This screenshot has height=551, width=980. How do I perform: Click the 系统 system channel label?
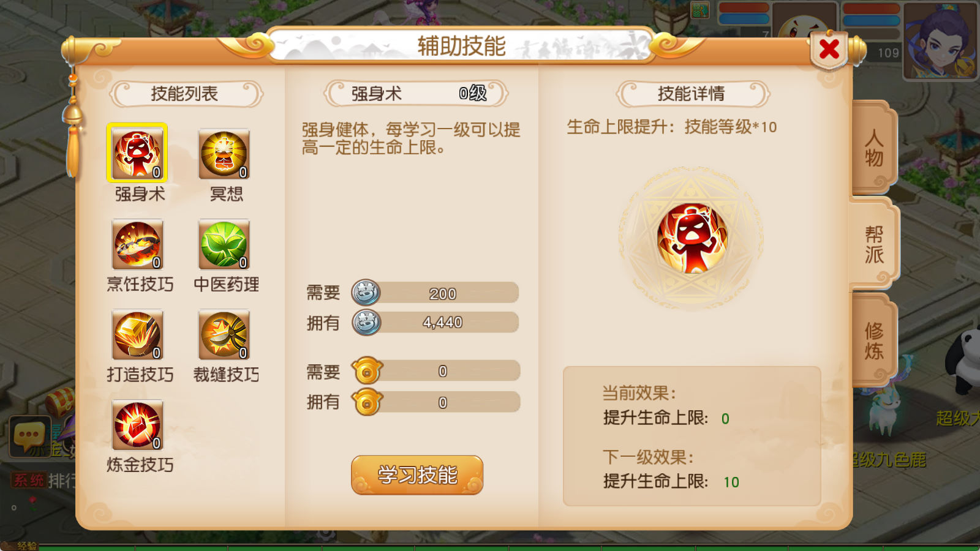(x=29, y=480)
